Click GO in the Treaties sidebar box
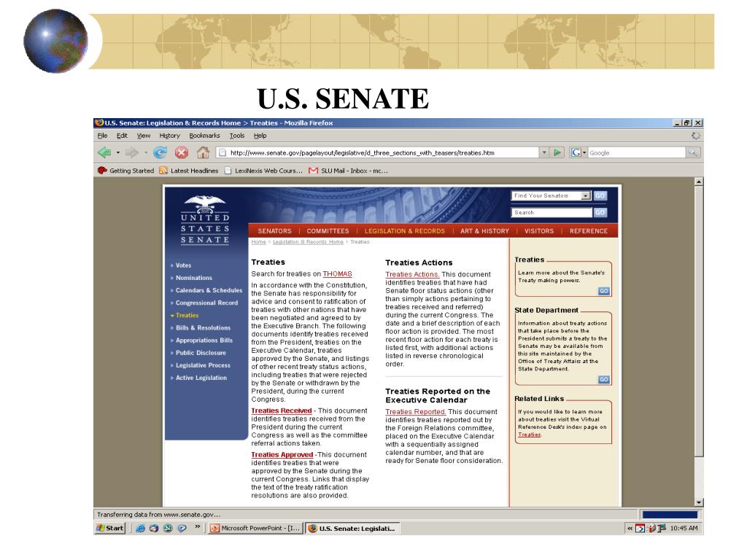The width and height of the screenshot is (747, 560). click(603, 291)
